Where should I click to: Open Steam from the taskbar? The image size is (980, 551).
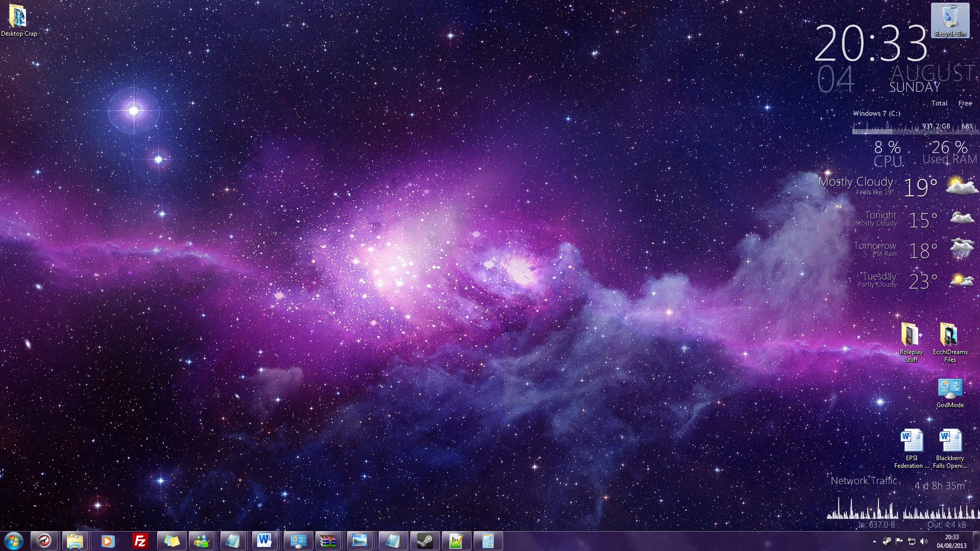click(x=425, y=541)
